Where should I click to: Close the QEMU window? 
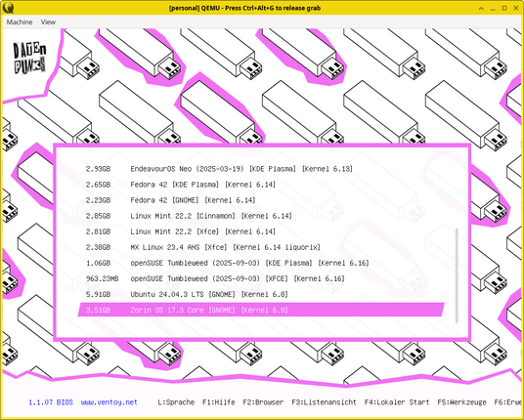(x=516, y=8)
